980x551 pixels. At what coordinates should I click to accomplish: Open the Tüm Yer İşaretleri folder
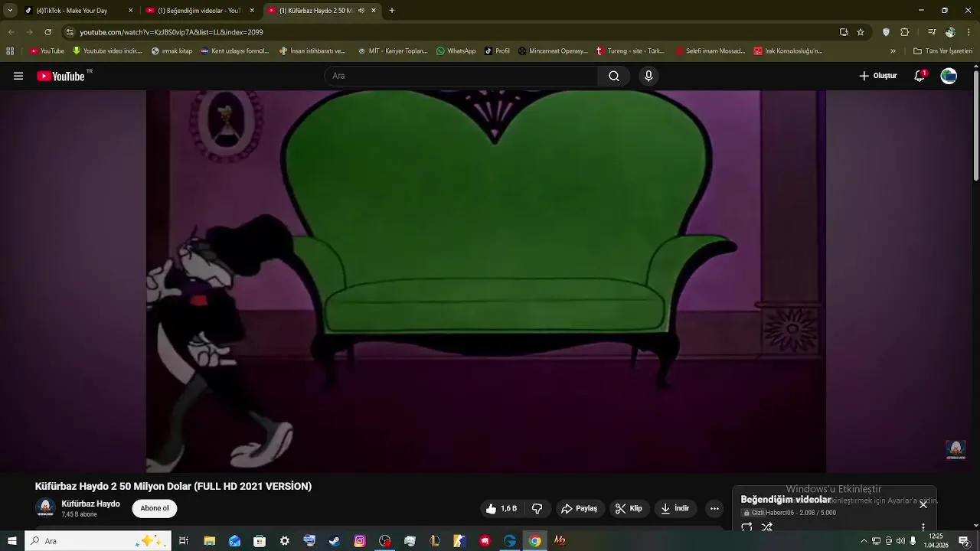coord(942,51)
